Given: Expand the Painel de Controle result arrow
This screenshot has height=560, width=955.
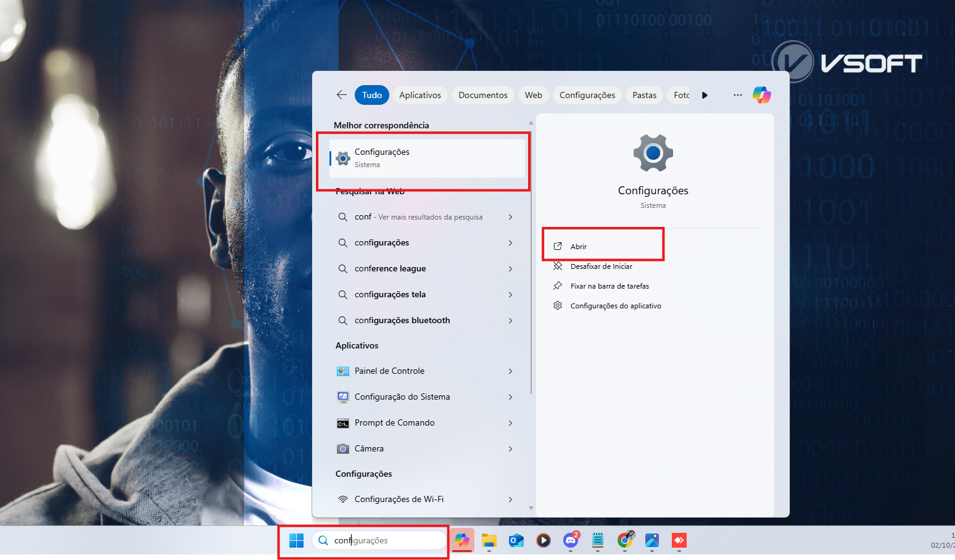Looking at the screenshot, I should pos(510,371).
